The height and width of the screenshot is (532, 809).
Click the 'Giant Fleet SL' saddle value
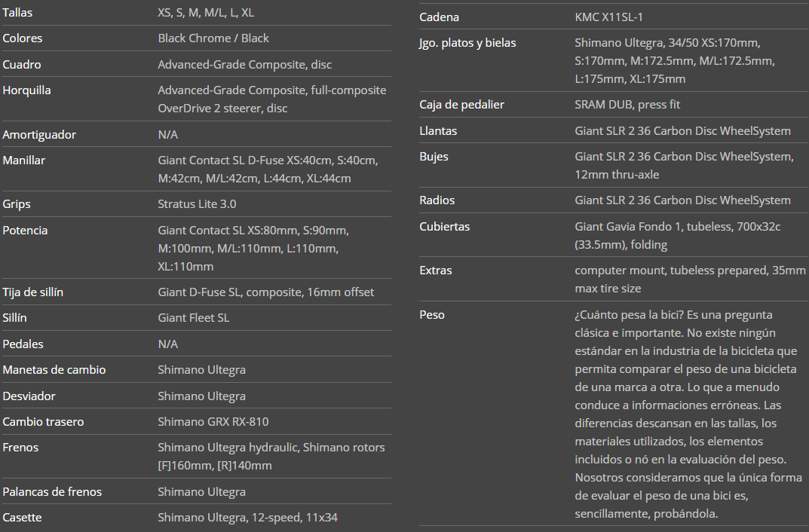point(193,318)
